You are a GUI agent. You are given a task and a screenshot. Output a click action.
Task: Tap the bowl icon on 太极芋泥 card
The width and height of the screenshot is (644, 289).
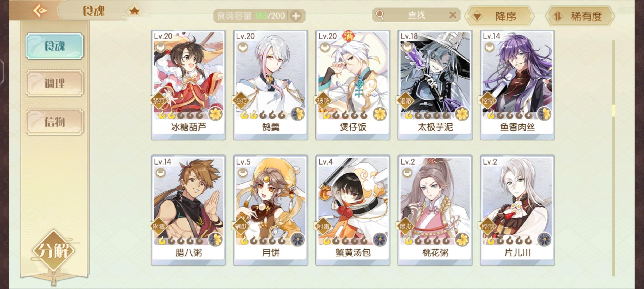click(x=407, y=47)
